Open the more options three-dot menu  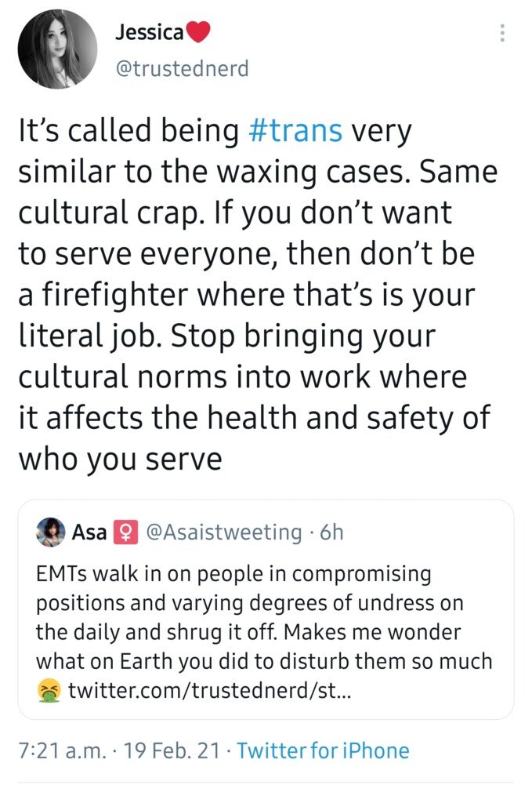[x=502, y=33]
